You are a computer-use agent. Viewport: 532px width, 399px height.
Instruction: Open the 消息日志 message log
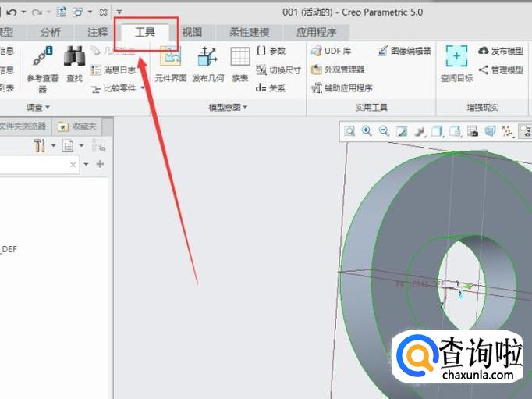pyautogui.click(x=113, y=70)
